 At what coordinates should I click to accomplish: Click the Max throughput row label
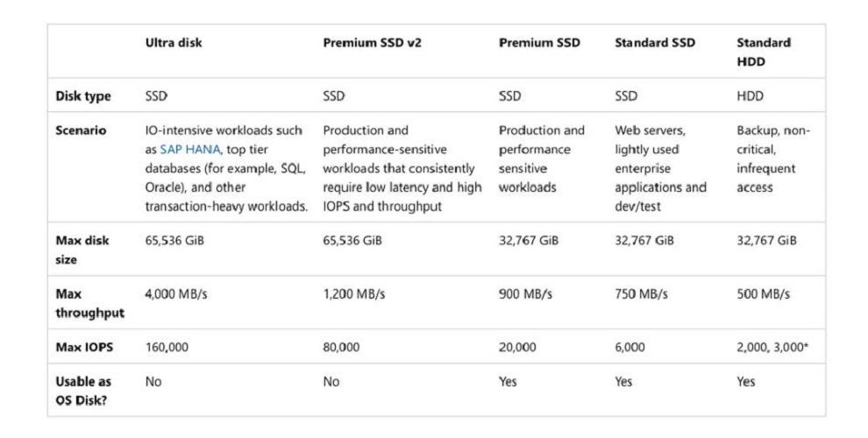(x=89, y=303)
